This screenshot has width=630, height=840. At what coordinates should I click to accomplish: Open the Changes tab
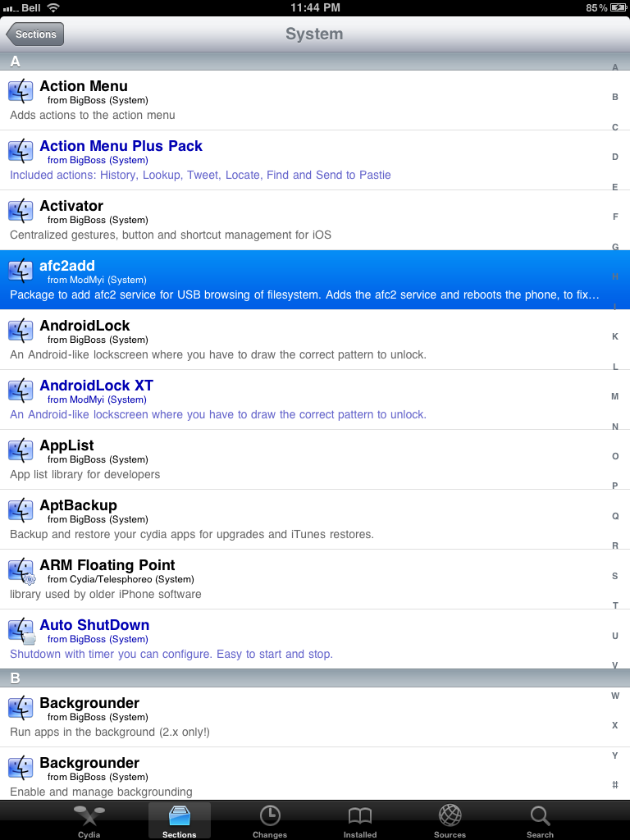269,820
